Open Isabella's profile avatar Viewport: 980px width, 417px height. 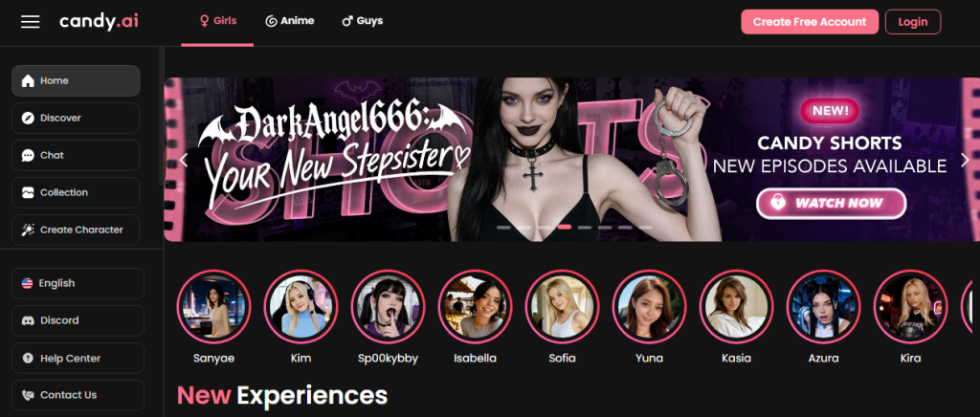[x=475, y=306]
